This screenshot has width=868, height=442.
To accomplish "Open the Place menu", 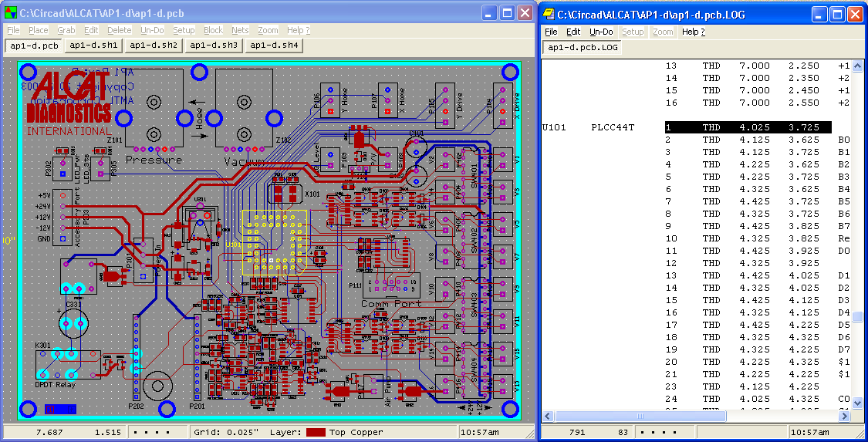I will (x=38, y=30).
